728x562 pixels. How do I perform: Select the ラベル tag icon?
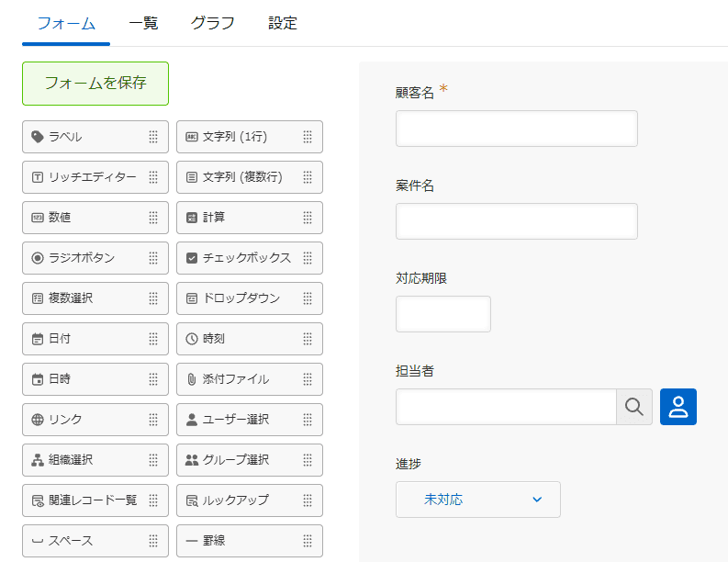click(x=37, y=137)
